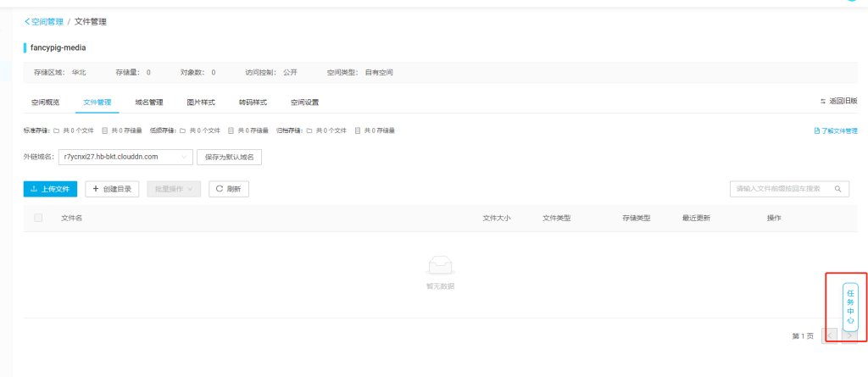The image size is (868, 377).
Task: Click 创建目录 button
Action: pos(112,189)
